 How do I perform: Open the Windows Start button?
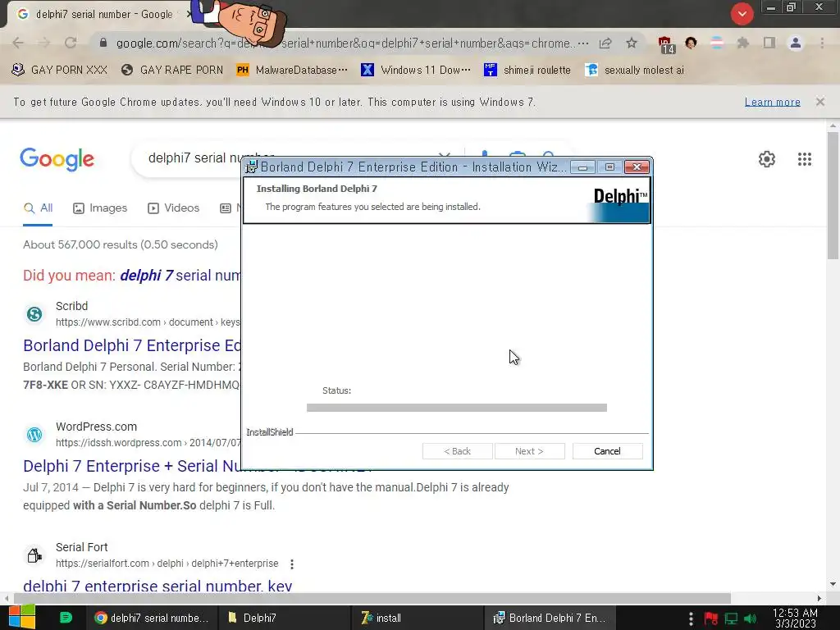pyautogui.click(x=22, y=617)
